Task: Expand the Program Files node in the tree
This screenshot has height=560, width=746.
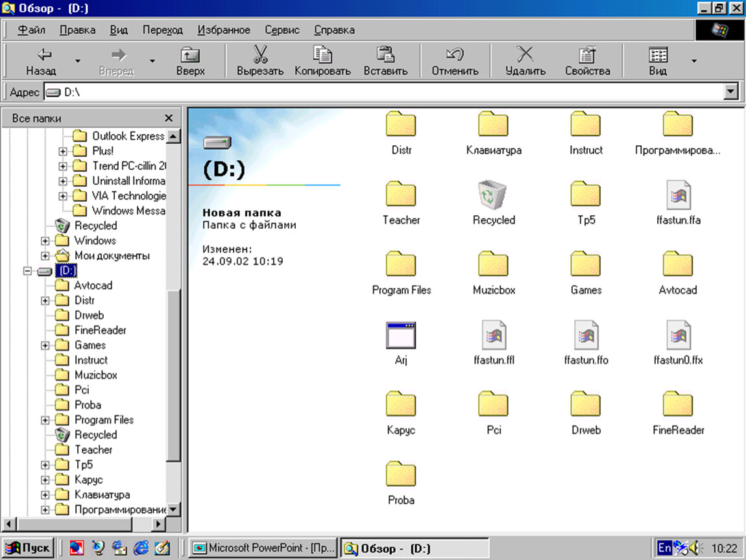Action: coord(45,420)
